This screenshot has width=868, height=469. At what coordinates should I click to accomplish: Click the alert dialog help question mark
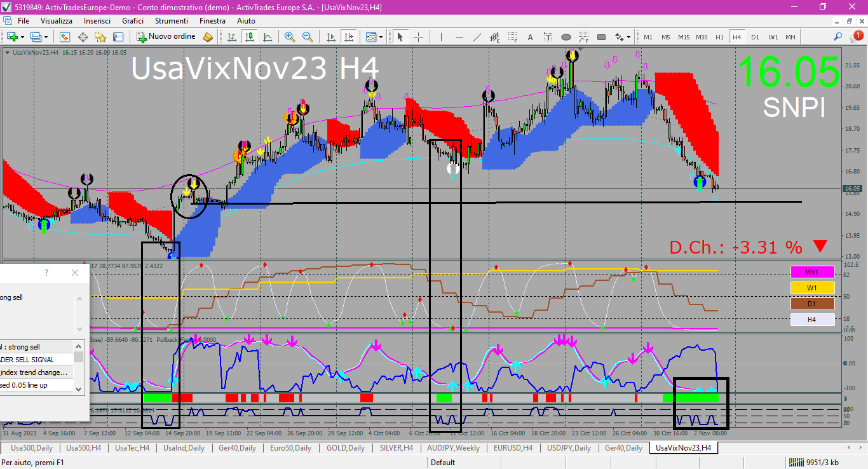tap(46, 273)
